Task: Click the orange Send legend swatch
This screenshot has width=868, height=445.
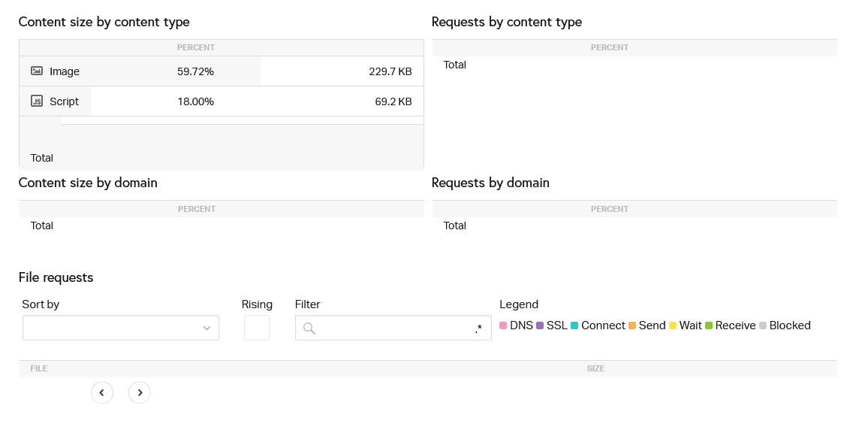Action: (632, 325)
